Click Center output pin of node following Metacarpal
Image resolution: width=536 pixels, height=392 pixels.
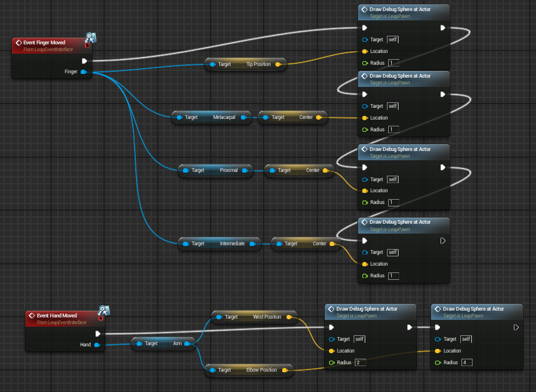click(x=319, y=117)
